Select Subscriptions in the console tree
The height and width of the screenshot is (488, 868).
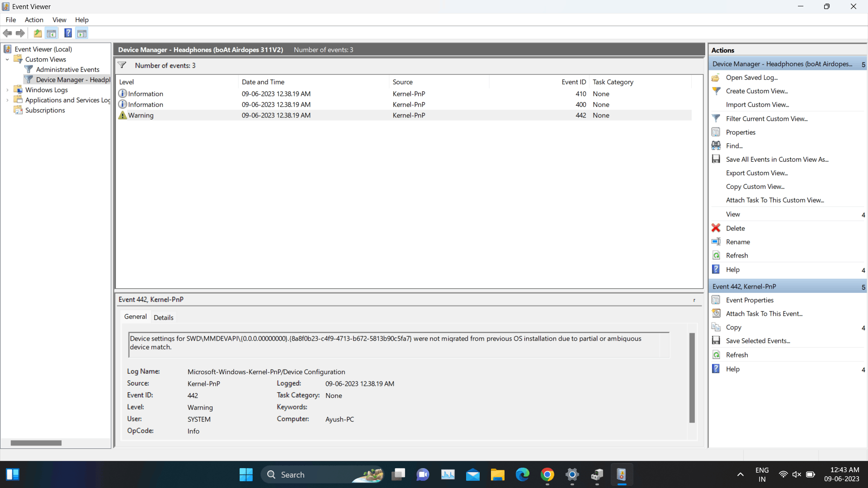click(x=45, y=110)
